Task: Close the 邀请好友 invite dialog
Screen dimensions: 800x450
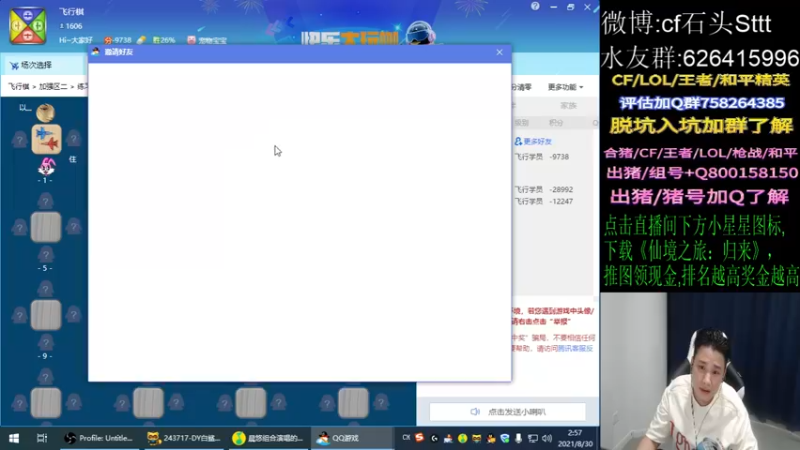Action: click(x=499, y=52)
